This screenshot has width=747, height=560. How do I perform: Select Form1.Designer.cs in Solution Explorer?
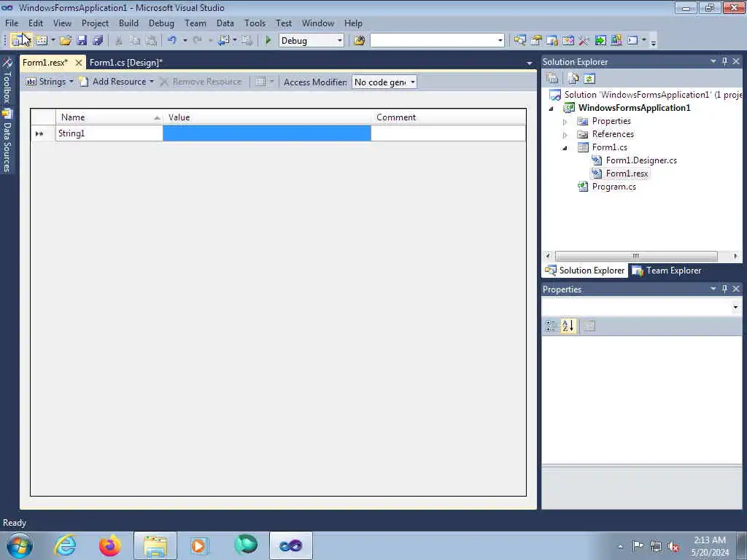(641, 160)
